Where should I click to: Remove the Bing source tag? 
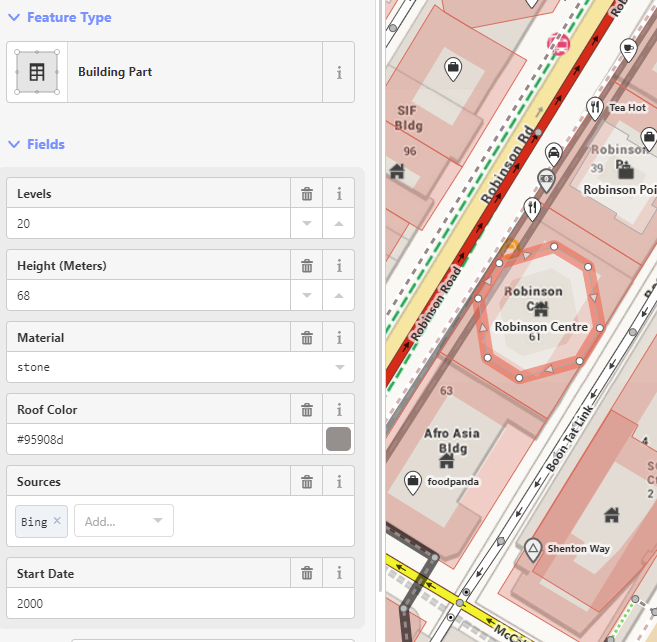click(57, 520)
